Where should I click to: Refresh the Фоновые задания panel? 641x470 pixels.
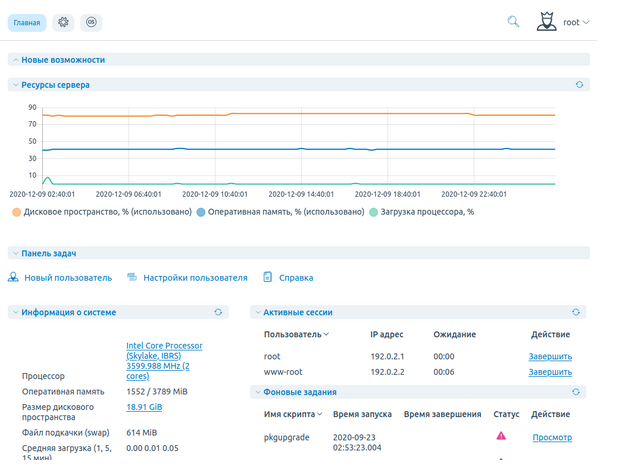point(575,392)
